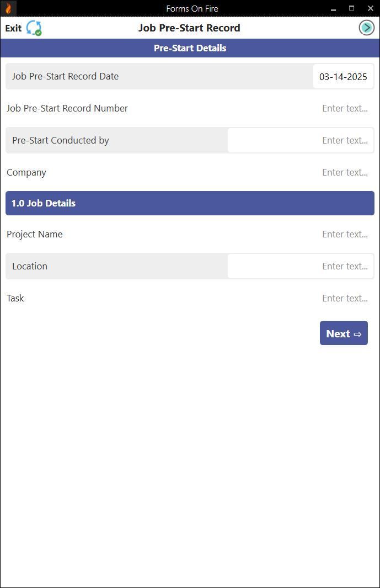Click the sync status icon beside Exit
The width and height of the screenshot is (380, 588).
pos(34,28)
